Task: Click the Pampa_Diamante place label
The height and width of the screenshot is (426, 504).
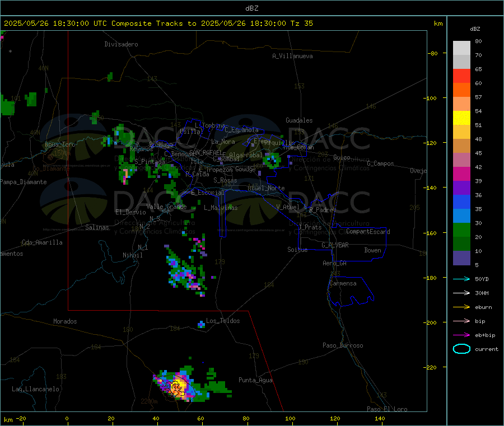Action: click(x=23, y=182)
